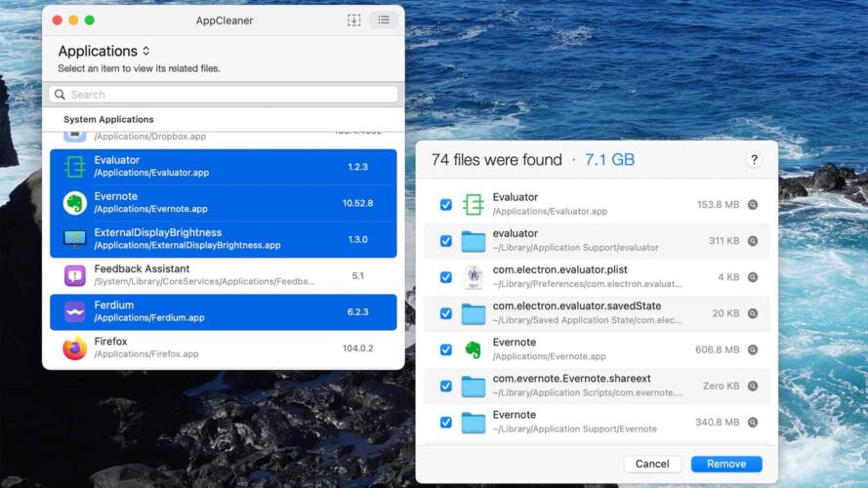
Task: Click magnifier icon beside com.electron.evaluator.plist
Action: (753, 277)
